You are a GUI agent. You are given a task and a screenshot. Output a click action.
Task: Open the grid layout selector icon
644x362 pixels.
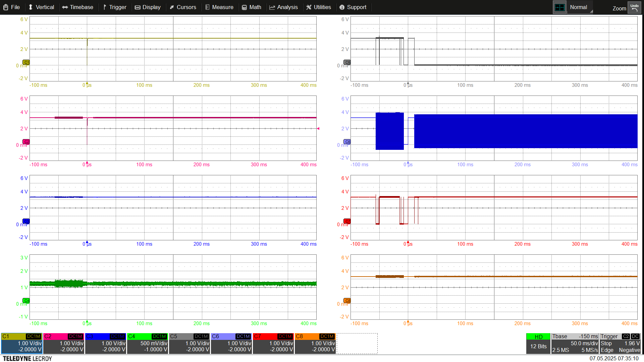pyautogui.click(x=559, y=7)
